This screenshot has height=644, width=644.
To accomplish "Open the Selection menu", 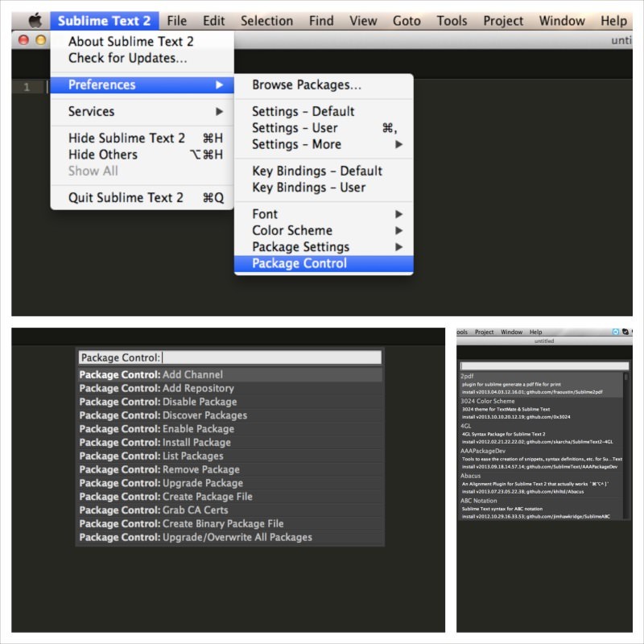I will [267, 21].
